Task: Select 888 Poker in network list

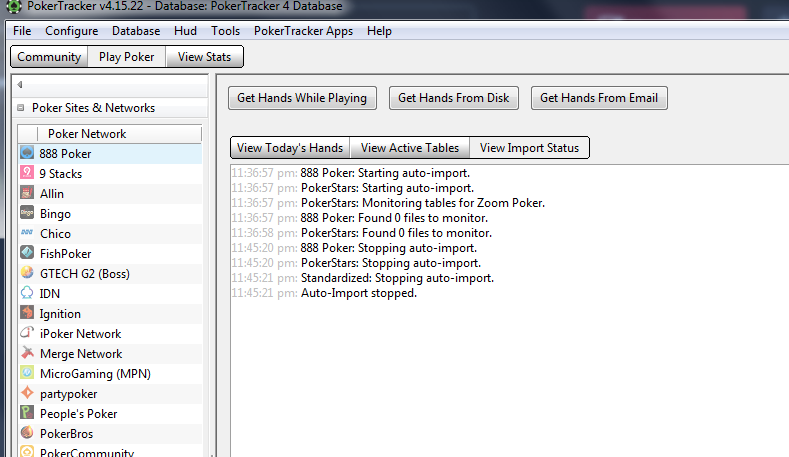Action: click(x=110, y=154)
